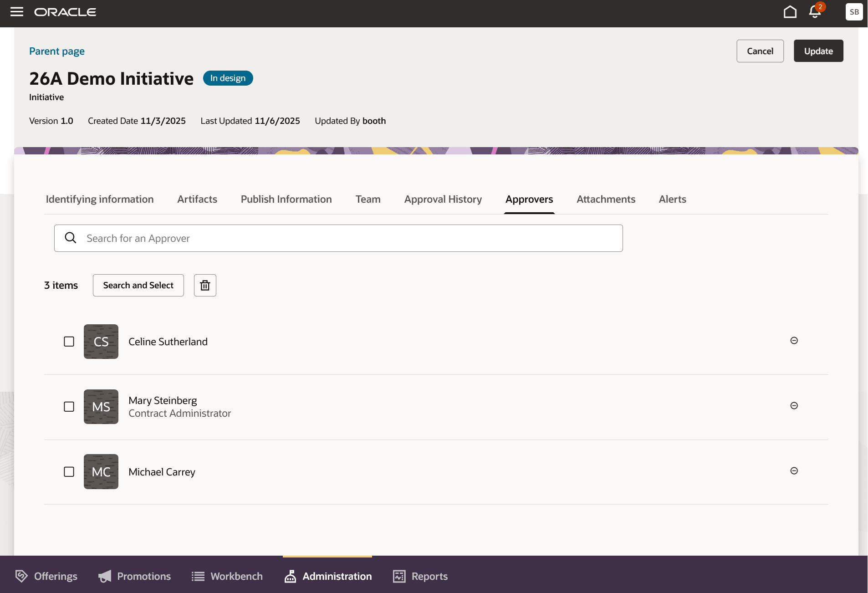Click the home icon in top bar
Image resolution: width=868 pixels, height=593 pixels.
click(x=790, y=12)
